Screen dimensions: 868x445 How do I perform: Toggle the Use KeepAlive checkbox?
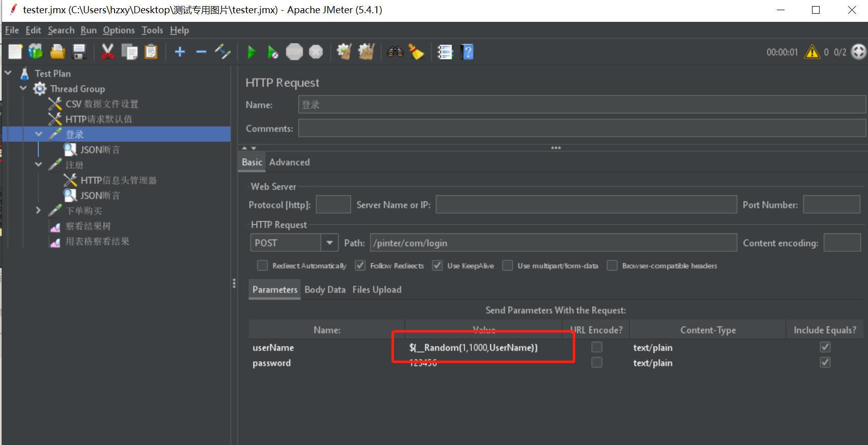(x=437, y=265)
